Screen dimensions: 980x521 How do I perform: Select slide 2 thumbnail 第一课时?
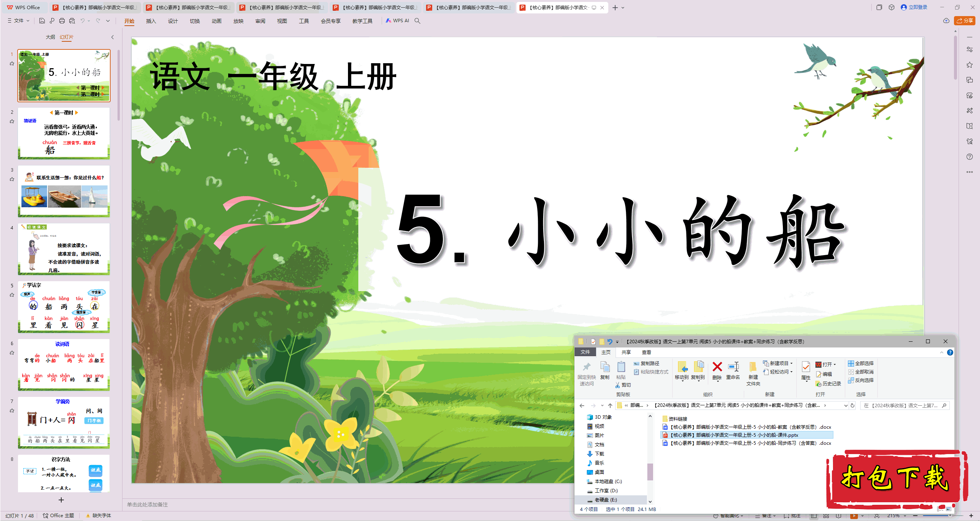(64, 133)
